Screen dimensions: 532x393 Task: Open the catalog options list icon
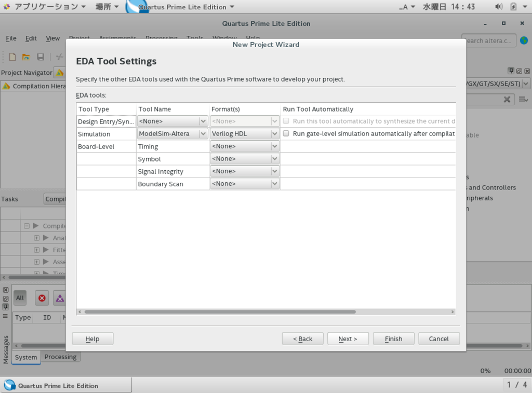point(523,99)
